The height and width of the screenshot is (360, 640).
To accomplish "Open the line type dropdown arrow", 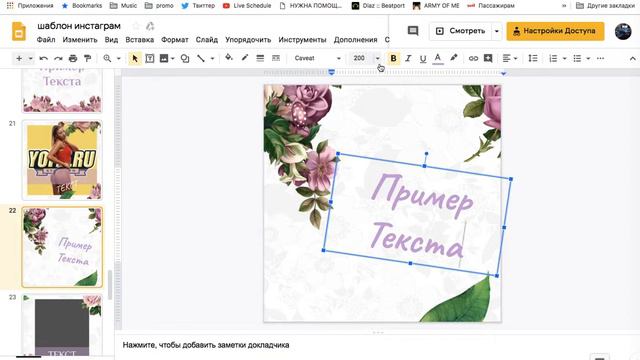I will [x=212, y=59].
